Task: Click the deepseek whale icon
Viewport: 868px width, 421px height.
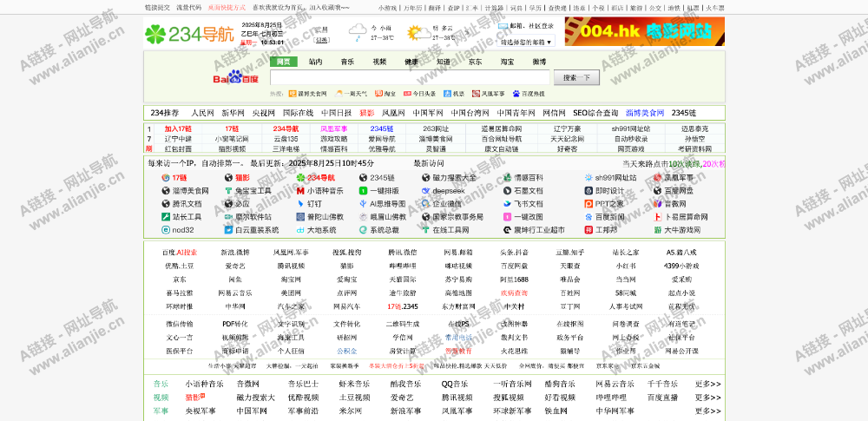Action: [x=425, y=191]
